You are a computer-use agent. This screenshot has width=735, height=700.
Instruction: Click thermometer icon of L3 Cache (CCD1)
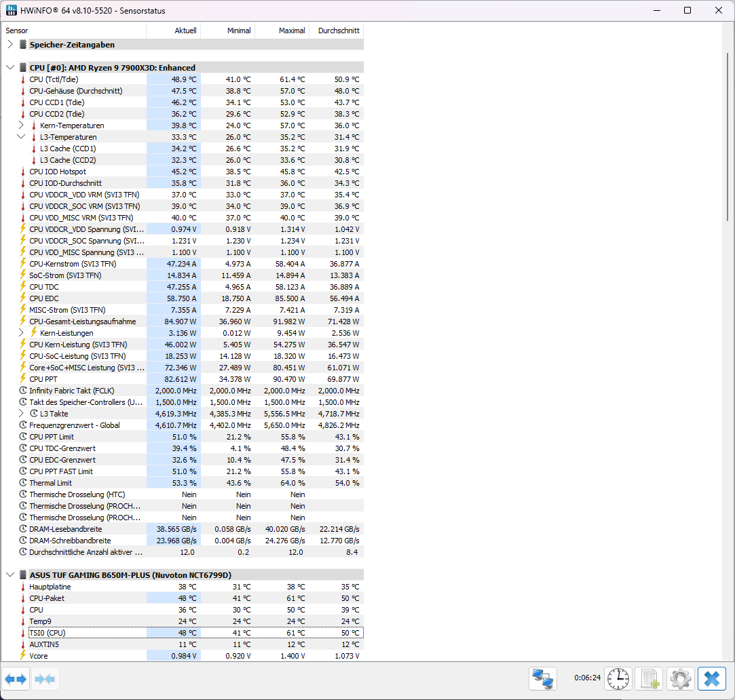tap(33, 149)
